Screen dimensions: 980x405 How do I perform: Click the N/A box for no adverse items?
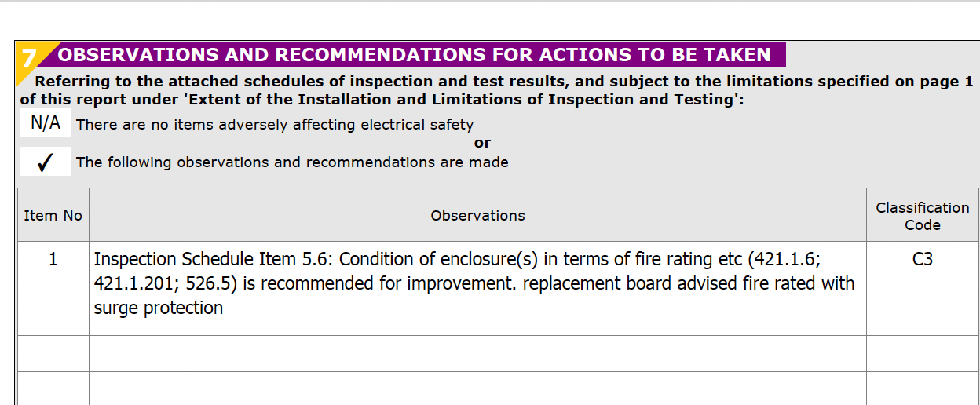pos(46,124)
